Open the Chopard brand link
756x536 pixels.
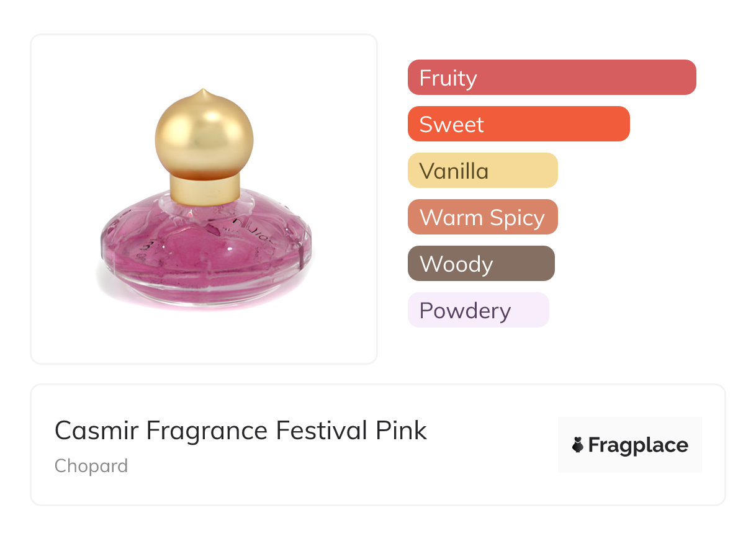point(91,465)
